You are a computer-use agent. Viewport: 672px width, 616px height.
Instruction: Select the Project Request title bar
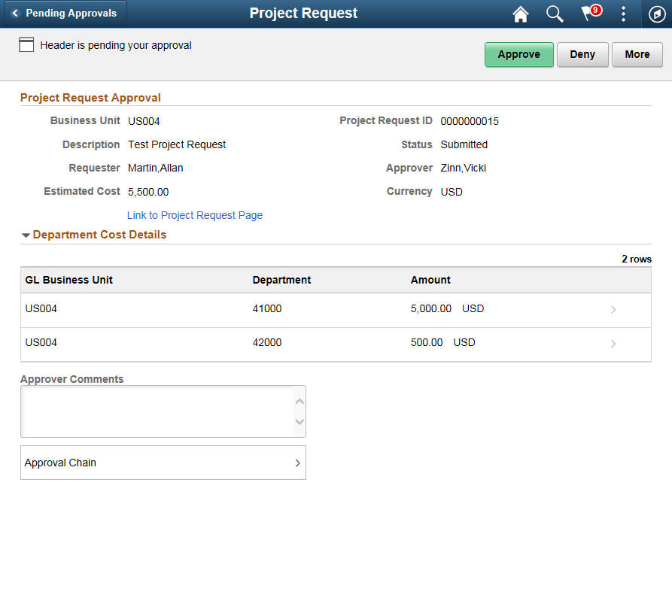303,14
